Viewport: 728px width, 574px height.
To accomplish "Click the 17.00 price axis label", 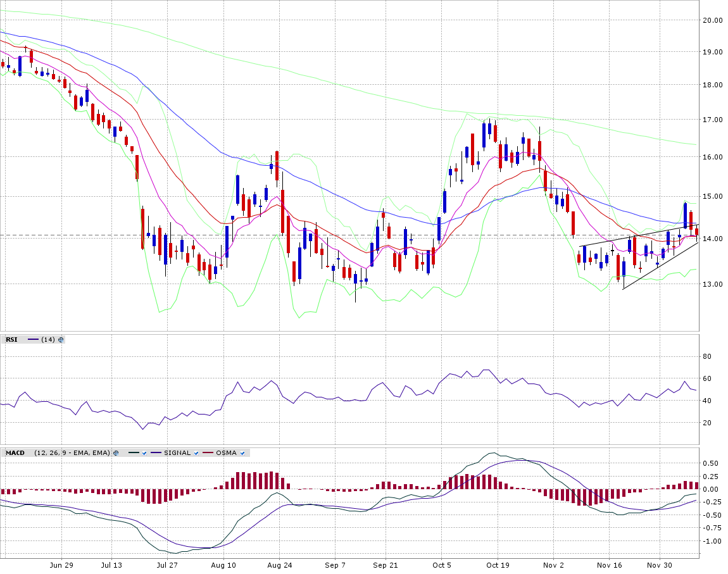I will click(x=713, y=120).
